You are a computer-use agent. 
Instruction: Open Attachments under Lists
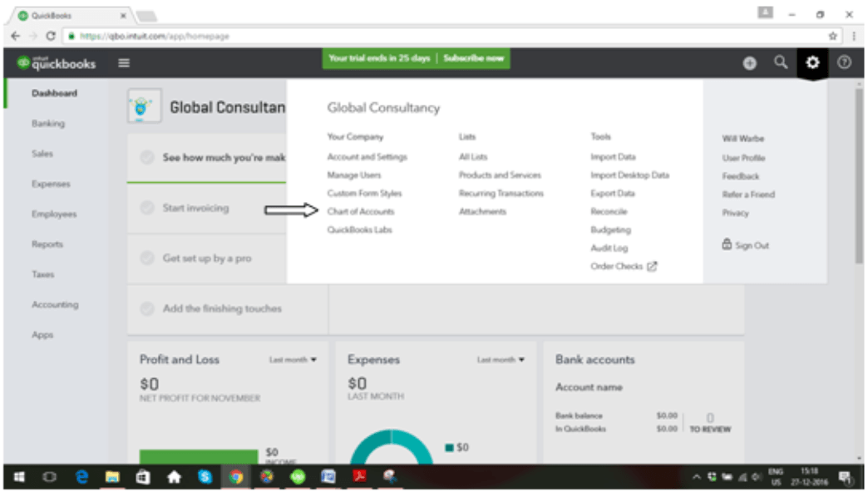(x=482, y=212)
